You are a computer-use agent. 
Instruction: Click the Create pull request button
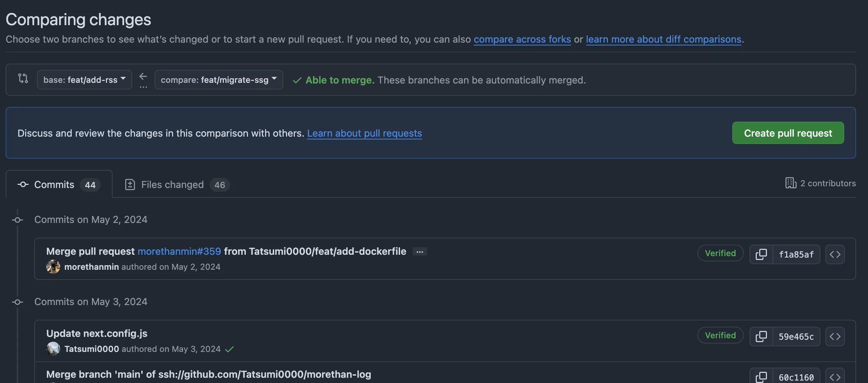click(x=788, y=133)
